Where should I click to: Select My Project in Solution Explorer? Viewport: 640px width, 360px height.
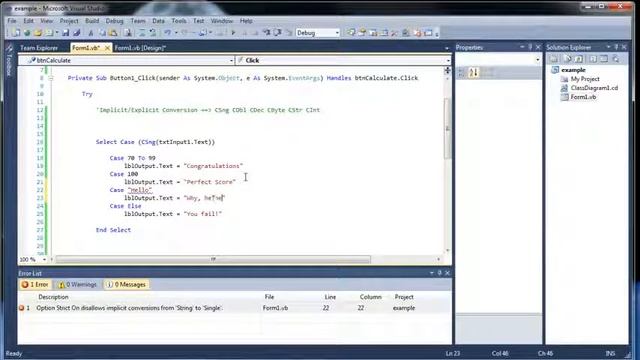585,79
